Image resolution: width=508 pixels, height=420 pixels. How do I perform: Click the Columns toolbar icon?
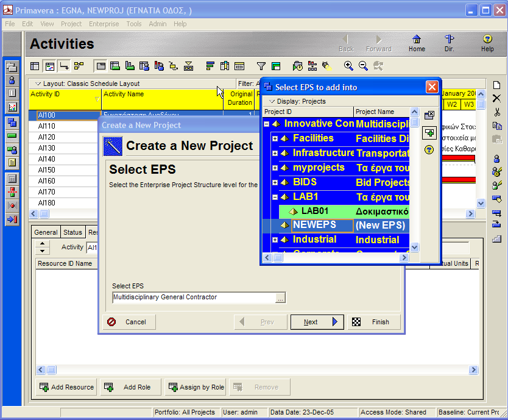(x=225, y=66)
